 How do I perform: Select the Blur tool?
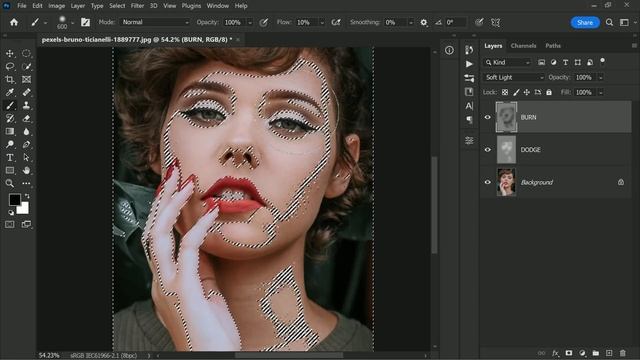26,131
